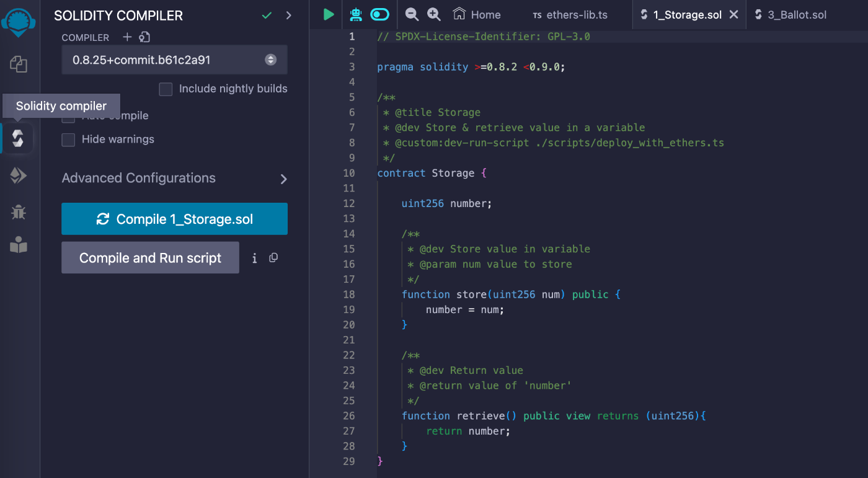Screen dimensions: 868x478
Task: Zoom out the editor font
Action: point(412,14)
